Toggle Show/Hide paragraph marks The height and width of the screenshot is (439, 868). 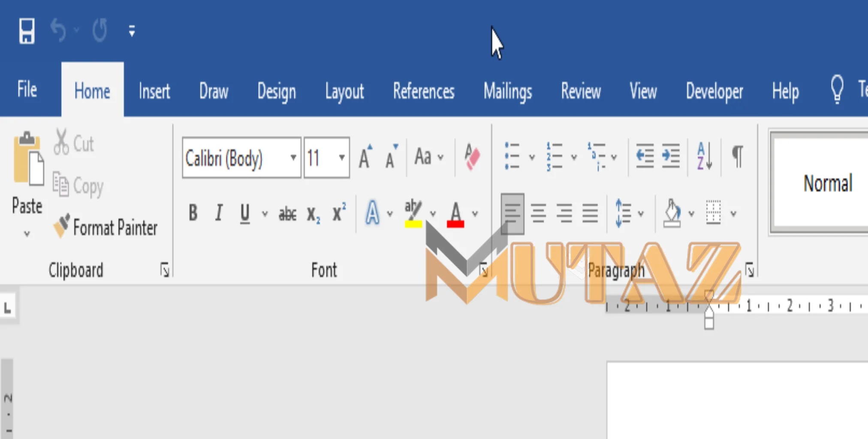coord(737,157)
